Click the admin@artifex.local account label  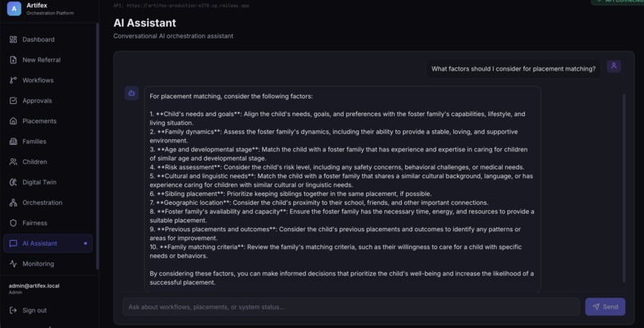click(x=34, y=286)
